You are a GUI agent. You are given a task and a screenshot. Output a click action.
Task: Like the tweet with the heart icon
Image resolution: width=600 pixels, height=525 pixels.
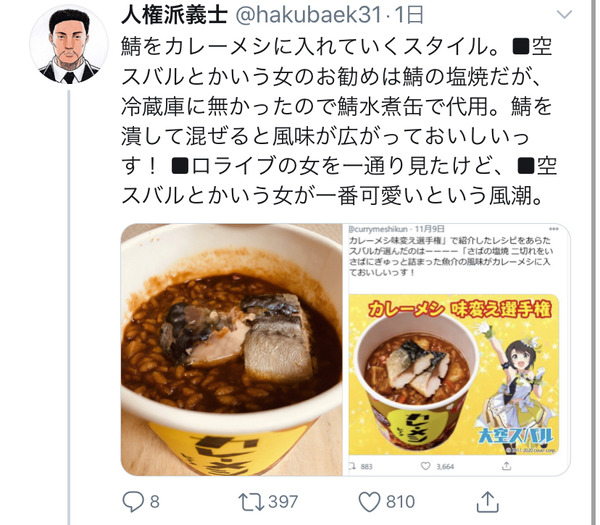click(369, 502)
